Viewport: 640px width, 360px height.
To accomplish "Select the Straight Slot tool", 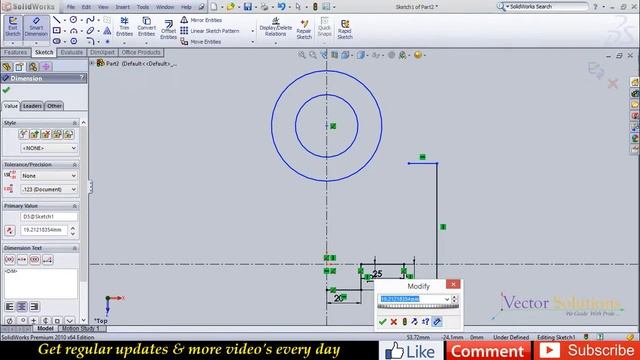I will coord(57,41).
